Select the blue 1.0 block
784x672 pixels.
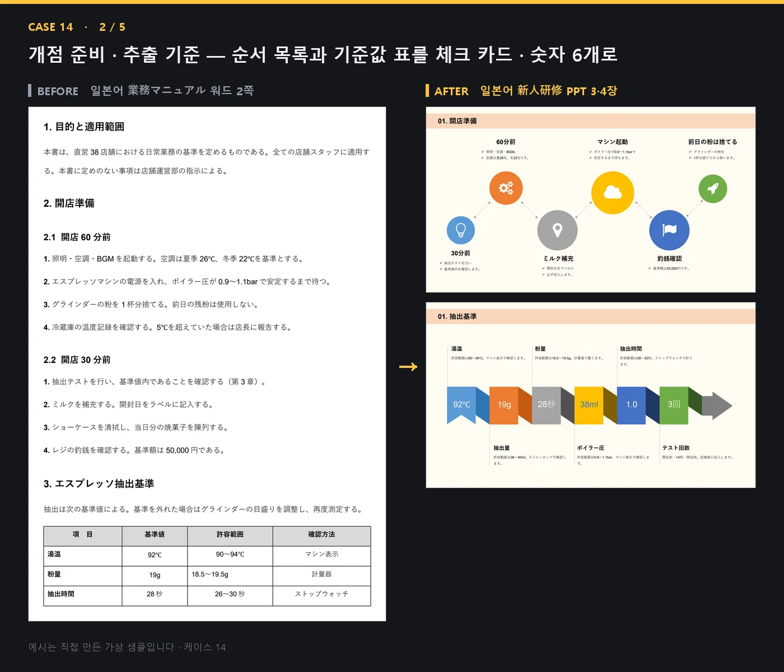[632, 405]
